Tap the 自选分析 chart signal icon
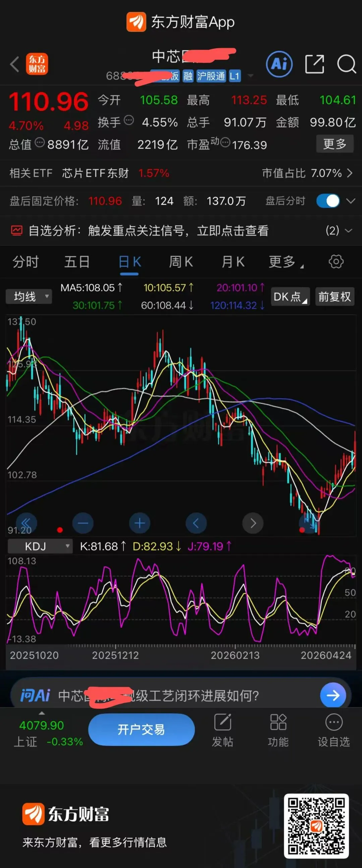Screen dimensions: 362x868 [16, 230]
